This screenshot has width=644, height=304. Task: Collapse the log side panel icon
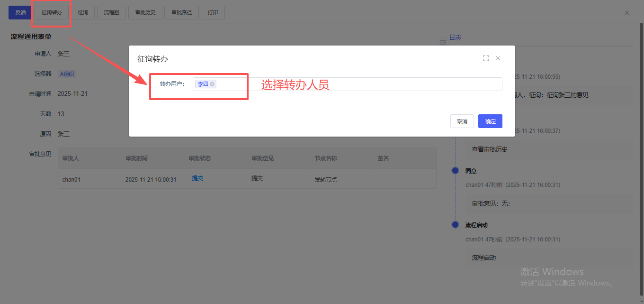(443, 43)
